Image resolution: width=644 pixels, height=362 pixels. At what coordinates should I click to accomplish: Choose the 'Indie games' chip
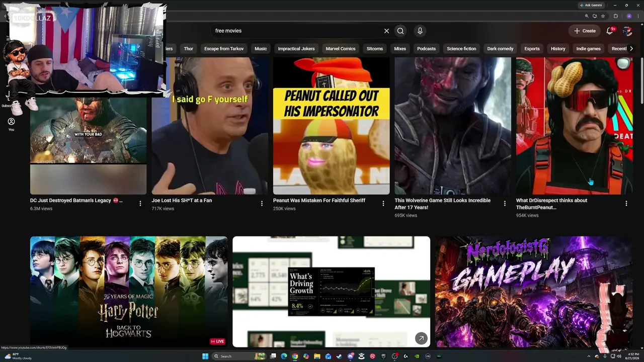coord(588,49)
